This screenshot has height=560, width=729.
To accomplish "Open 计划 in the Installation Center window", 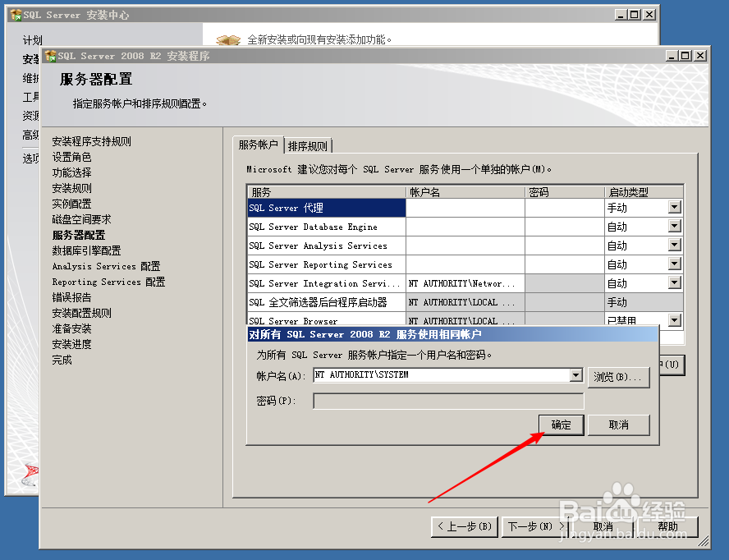I will [32, 40].
